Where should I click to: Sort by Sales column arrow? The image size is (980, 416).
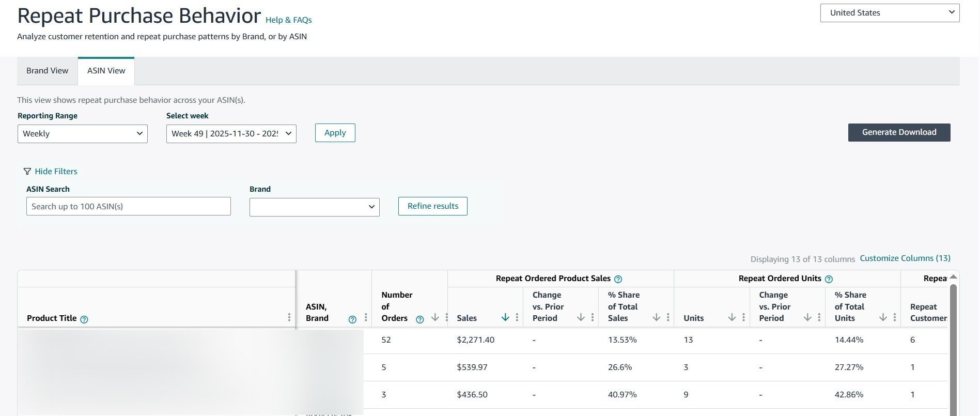pyautogui.click(x=505, y=317)
